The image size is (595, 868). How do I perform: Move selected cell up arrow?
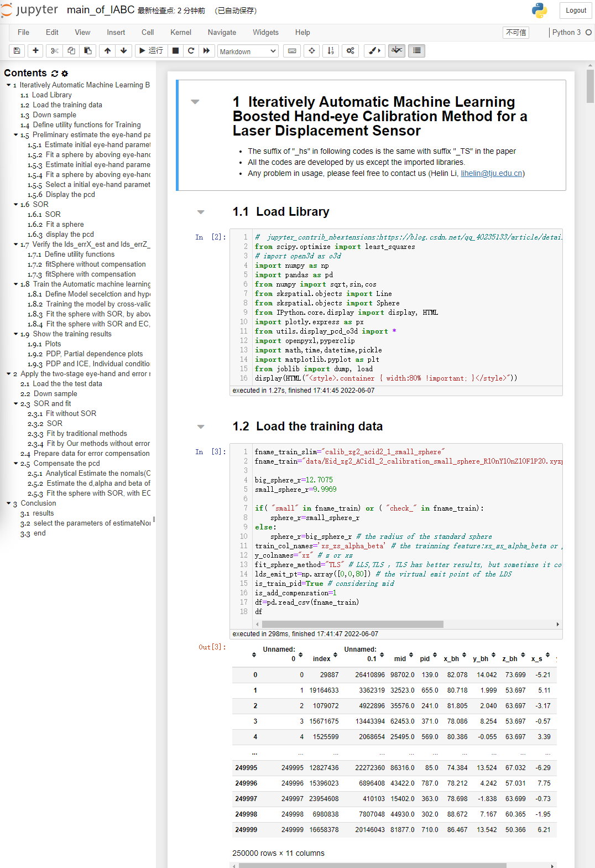point(107,51)
